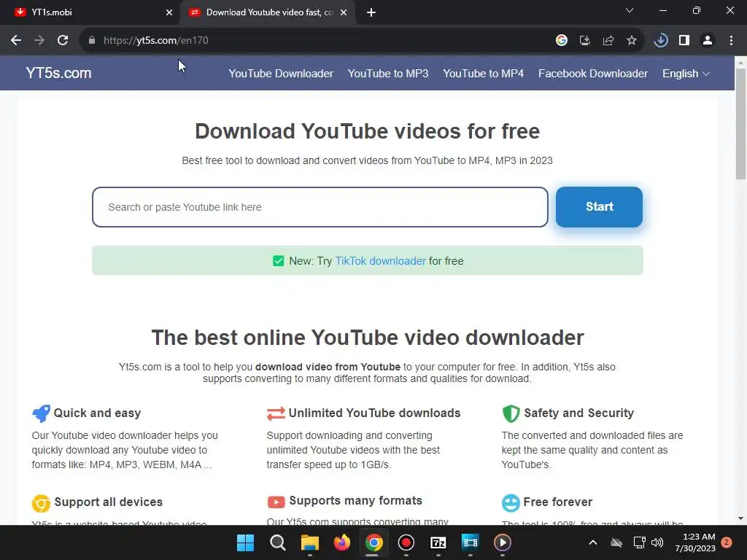Click the padlock site info icon
Image resolution: width=747 pixels, height=560 pixels.
pos(92,41)
